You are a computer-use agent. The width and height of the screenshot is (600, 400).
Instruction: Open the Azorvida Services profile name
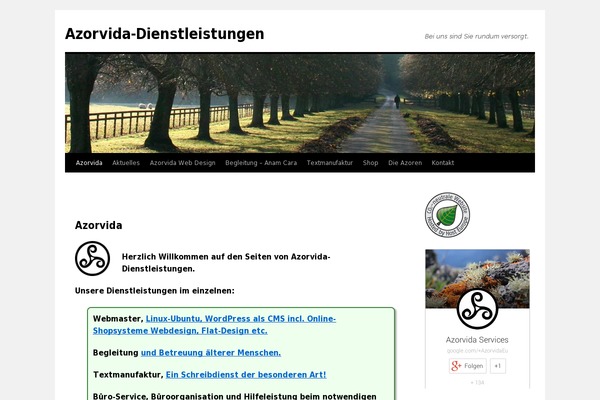pos(477,340)
